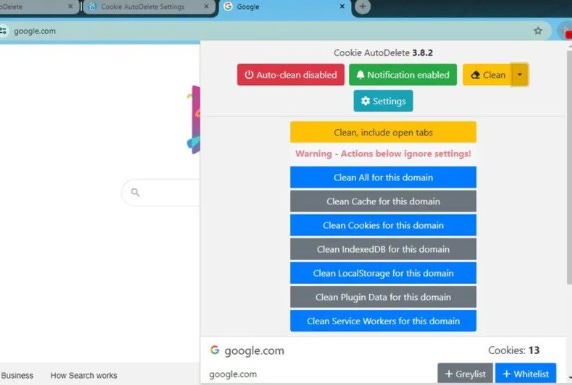Screen dimensions: 572x385
Task: Click the power icon on Auto-clean button
Action: coord(249,75)
